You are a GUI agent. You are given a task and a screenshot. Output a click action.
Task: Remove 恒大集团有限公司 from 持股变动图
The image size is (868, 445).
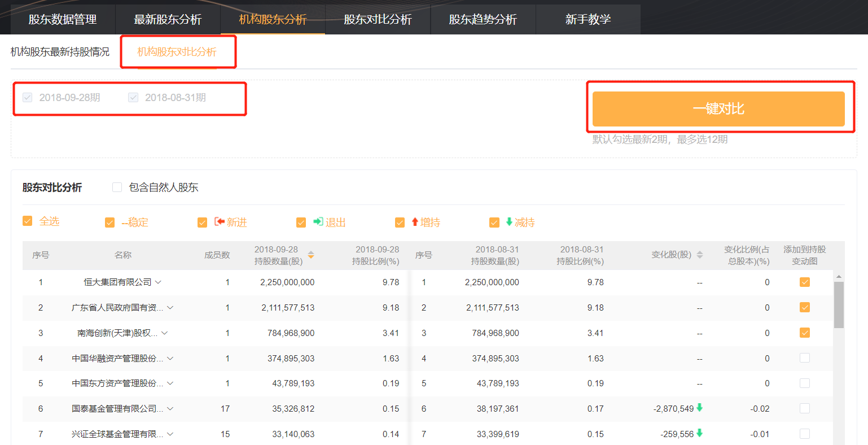pyautogui.click(x=805, y=282)
